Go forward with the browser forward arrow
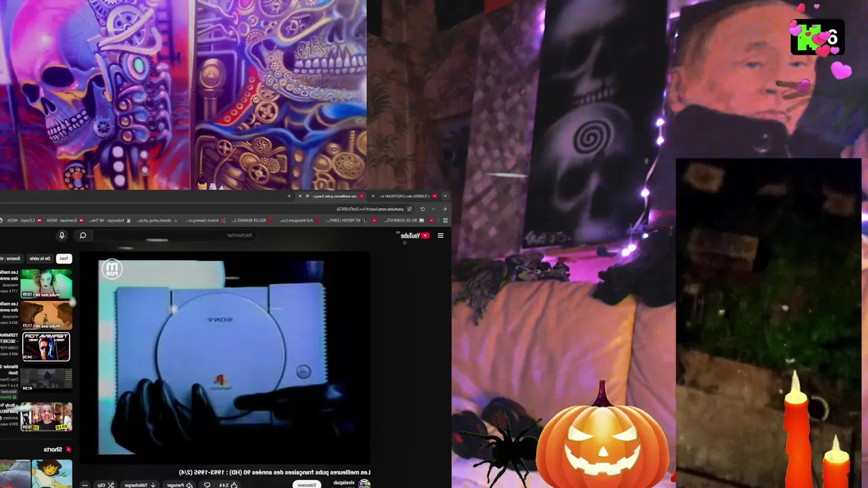The image size is (868, 488). 433,209
